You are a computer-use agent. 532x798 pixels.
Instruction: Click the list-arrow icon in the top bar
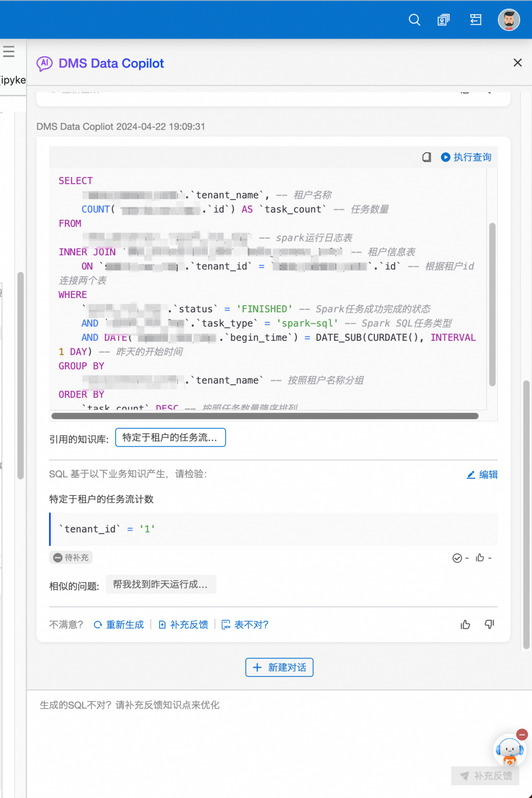[x=475, y=20]
